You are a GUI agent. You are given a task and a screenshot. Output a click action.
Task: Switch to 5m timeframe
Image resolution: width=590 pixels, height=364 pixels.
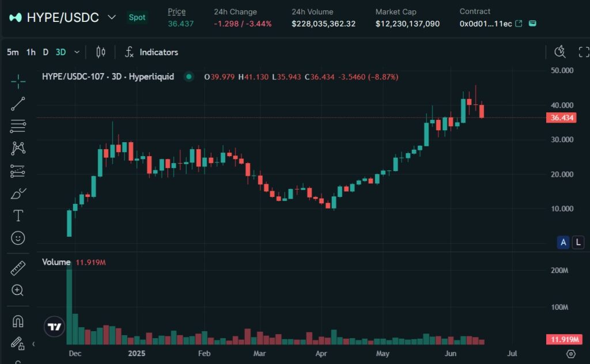coord(13,52)
